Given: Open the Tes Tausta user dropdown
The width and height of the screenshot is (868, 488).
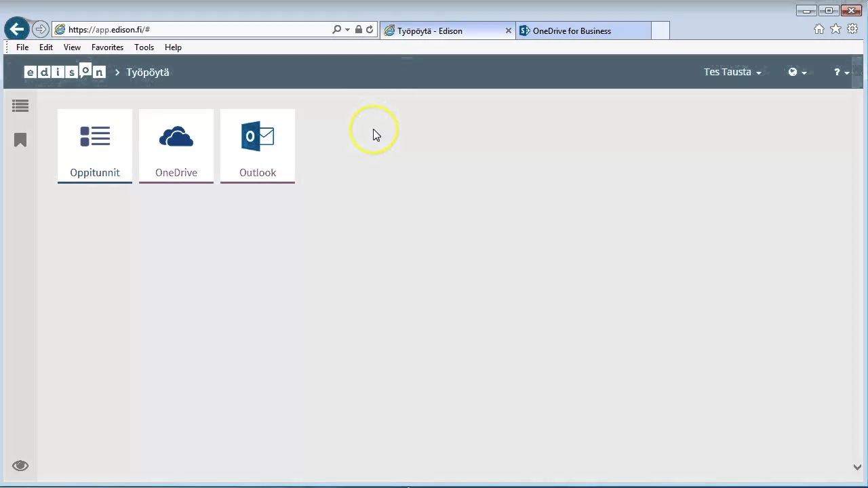Looking at the screenshot, I should point(732,72).
